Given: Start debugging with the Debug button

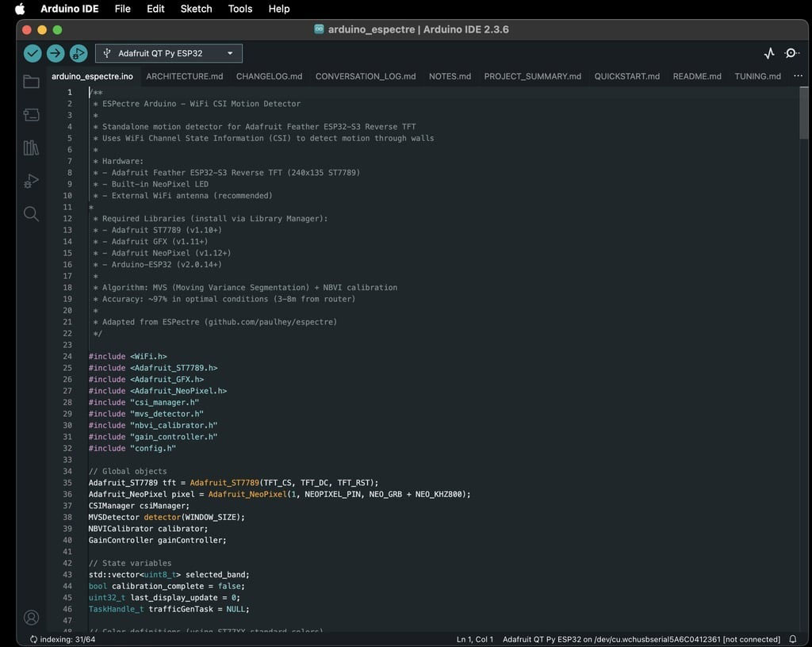Looking at the screenshot, I should point(79,53).
